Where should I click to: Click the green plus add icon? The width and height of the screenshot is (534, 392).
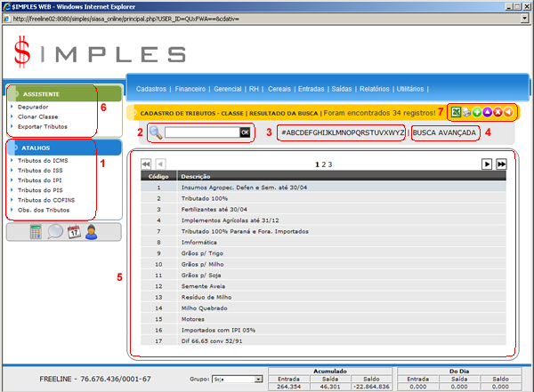[x=477, y=113]
